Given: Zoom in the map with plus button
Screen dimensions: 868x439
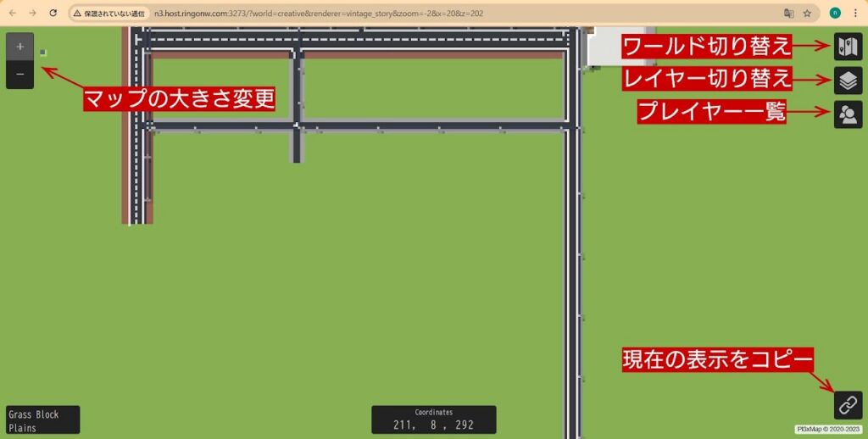Looking at the screenshot, I should pyautogui.click(x=19, y=47).
